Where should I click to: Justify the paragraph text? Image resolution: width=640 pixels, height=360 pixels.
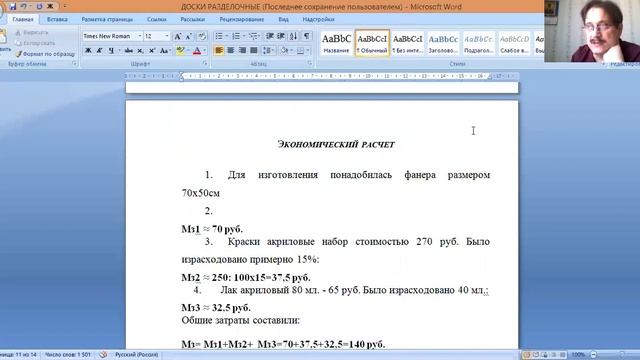coord(253,51)
